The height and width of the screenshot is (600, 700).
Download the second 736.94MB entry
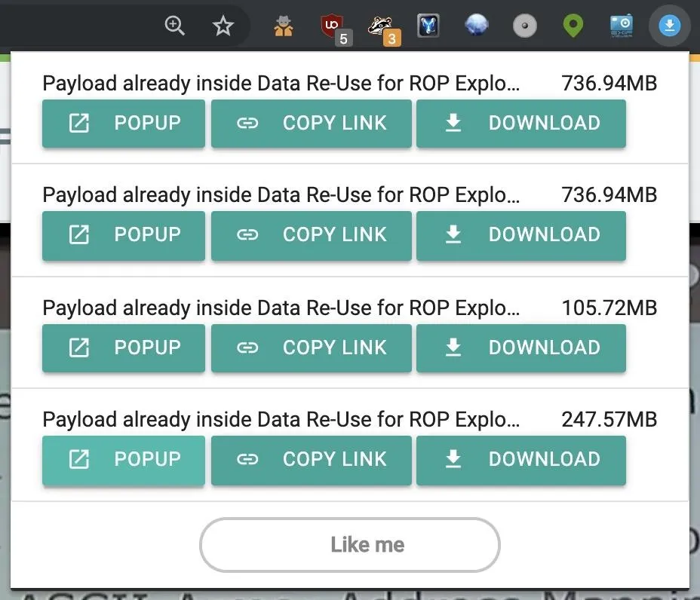coord(521,235)
